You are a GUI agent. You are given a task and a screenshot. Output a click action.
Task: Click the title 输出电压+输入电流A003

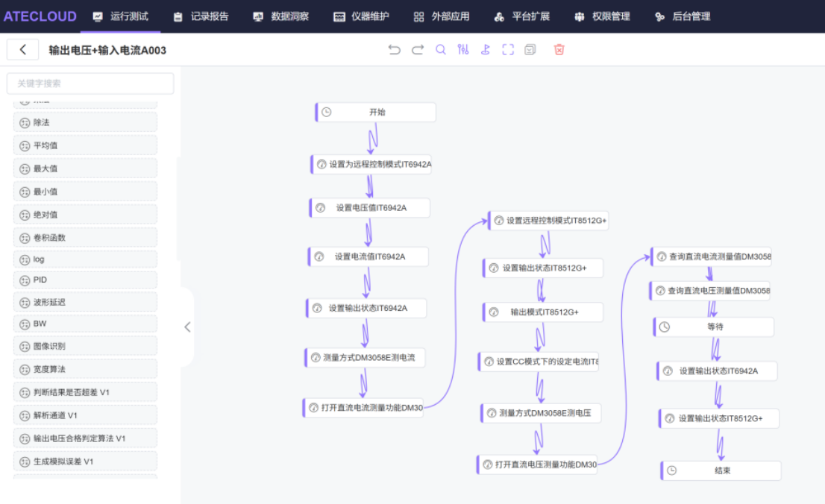coord(107,50)
